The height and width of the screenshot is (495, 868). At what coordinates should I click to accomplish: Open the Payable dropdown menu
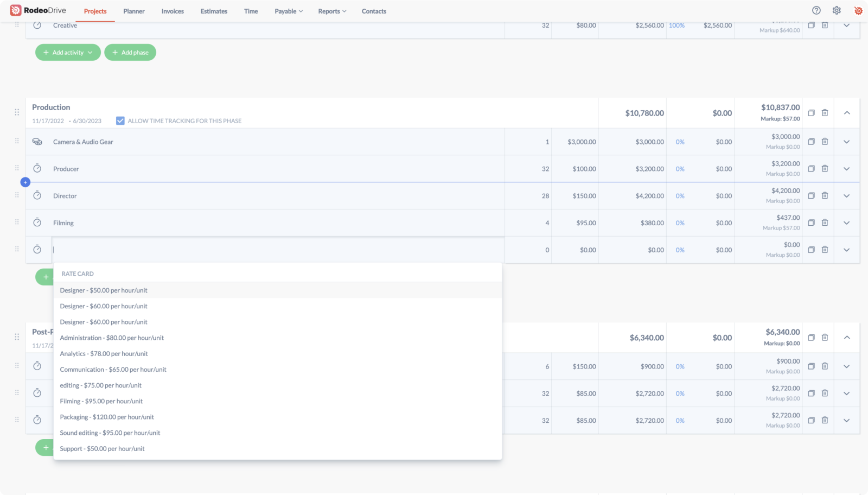coord(289,11)
